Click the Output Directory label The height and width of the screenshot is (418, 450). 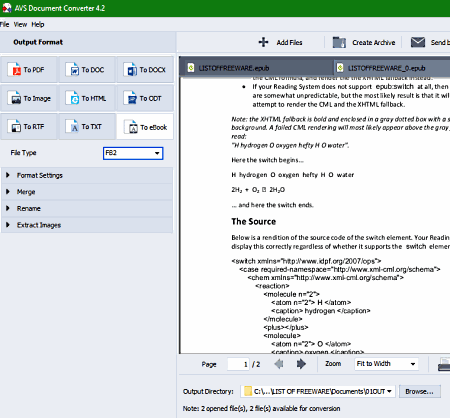pos(208,392)
